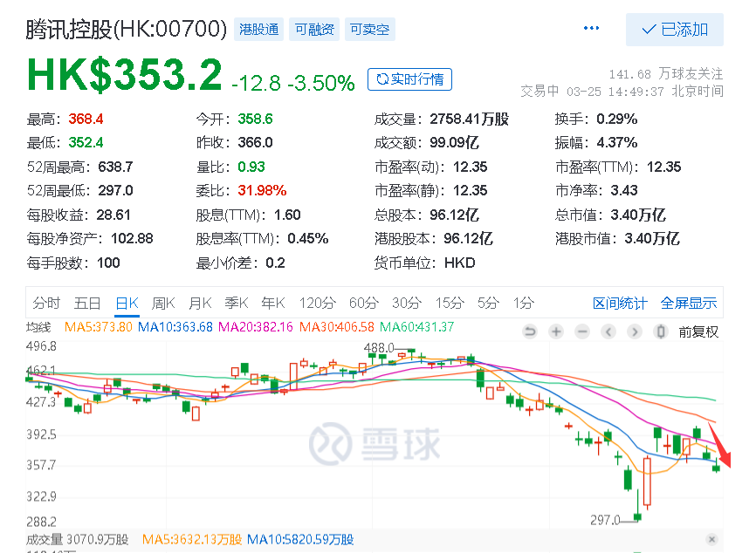Click the 港股通 tag
Viewport: 756px width, 553px height.
pyautogui.click(x=259, y=30)
